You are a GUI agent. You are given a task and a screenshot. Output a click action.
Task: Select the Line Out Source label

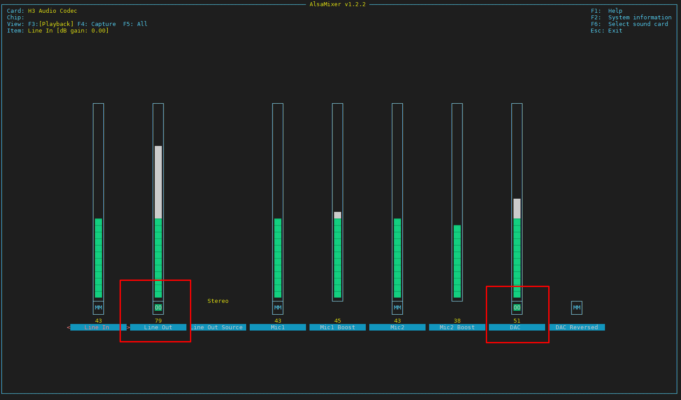tap(218, 327)
